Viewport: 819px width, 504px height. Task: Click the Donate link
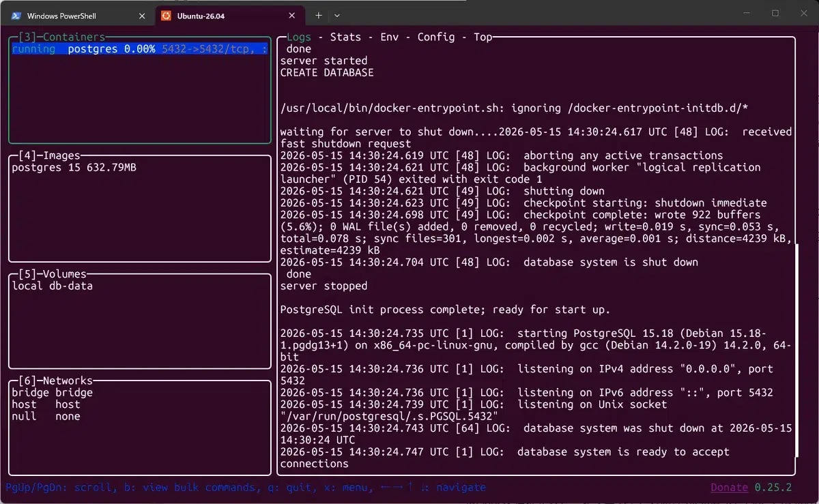[730, 488]
